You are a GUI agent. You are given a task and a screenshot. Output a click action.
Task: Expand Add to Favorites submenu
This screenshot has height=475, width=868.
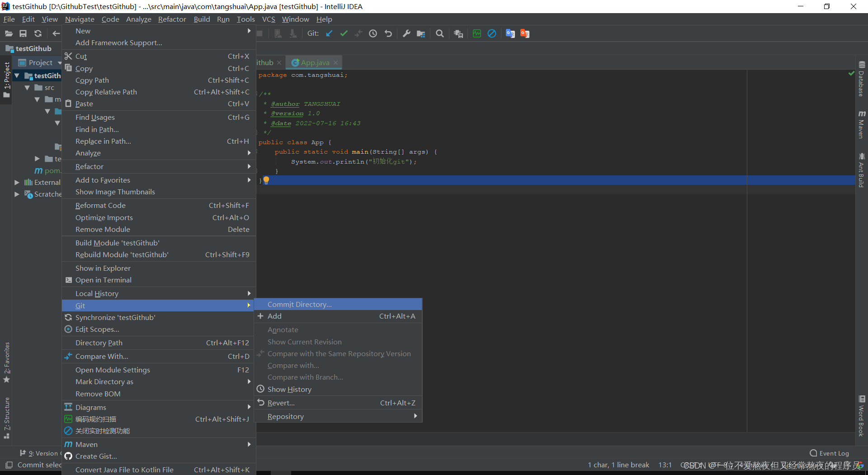point(159,180)
